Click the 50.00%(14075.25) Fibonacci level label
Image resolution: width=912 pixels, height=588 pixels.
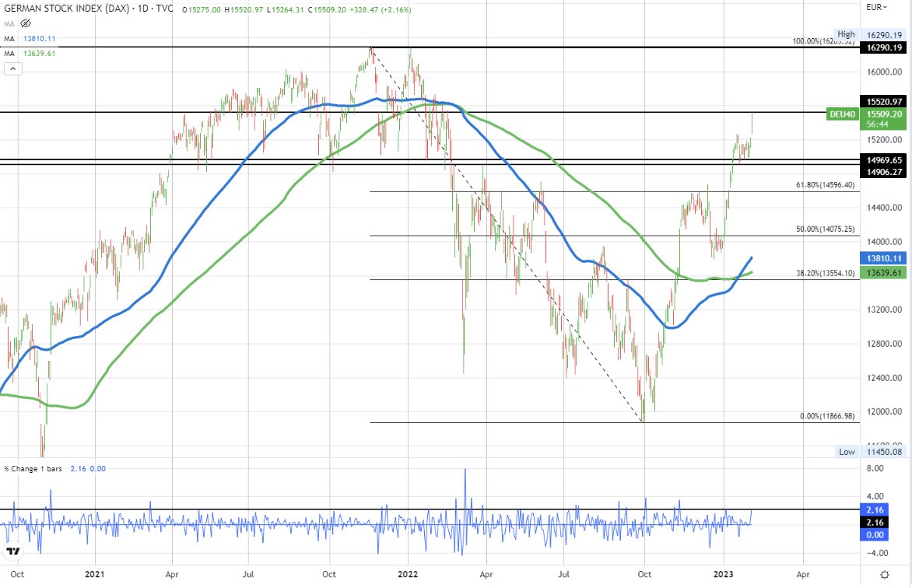tap(826, 229)
